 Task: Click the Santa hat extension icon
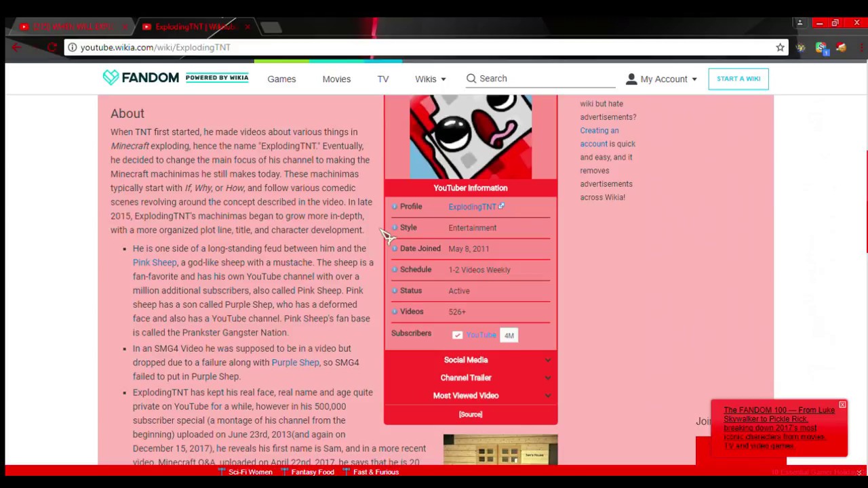click(841, 47)
